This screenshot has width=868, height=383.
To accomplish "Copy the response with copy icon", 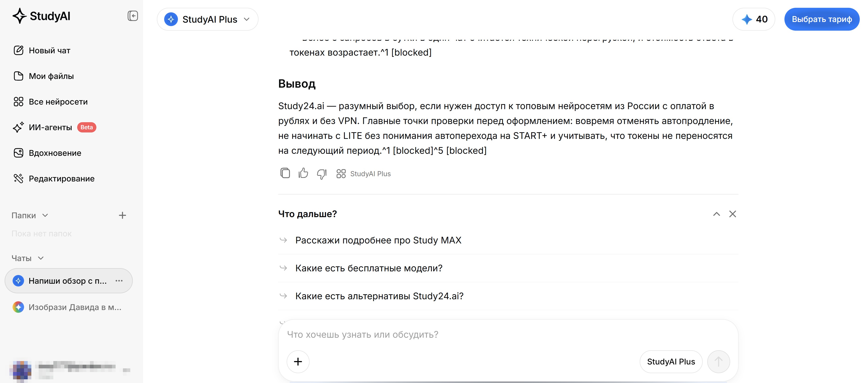I will tap(285, 173).
